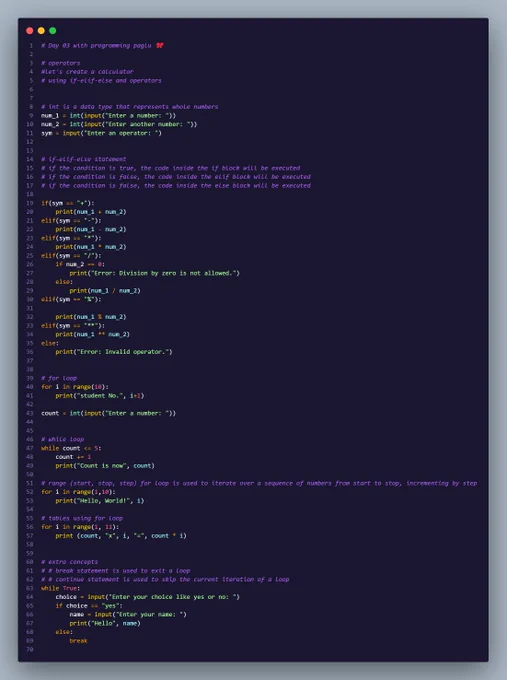Click the "if num_2 == 0:" line
The image size is (507, 680).
point(80,264)
